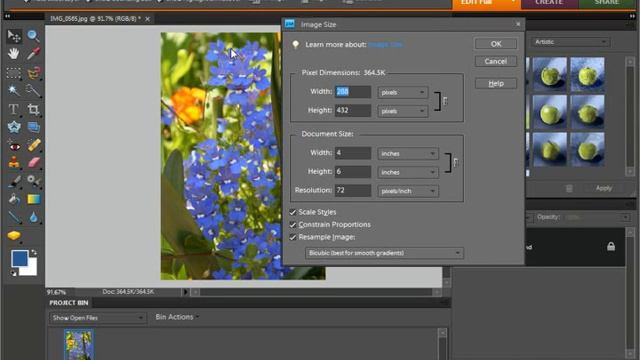The height and width of the screenshot is (360, 640).
Task: Select the Clone Stamp tool
Action: (x=14, y=163)
